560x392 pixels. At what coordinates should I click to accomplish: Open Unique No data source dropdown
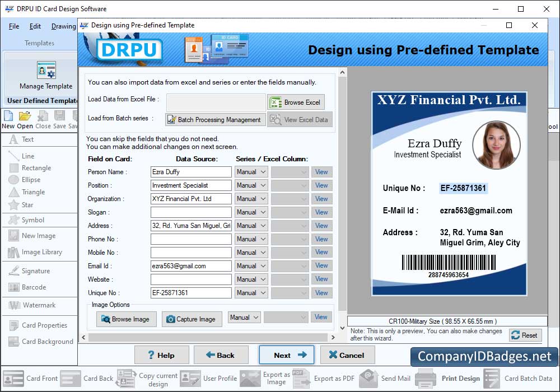pos(251,293)
